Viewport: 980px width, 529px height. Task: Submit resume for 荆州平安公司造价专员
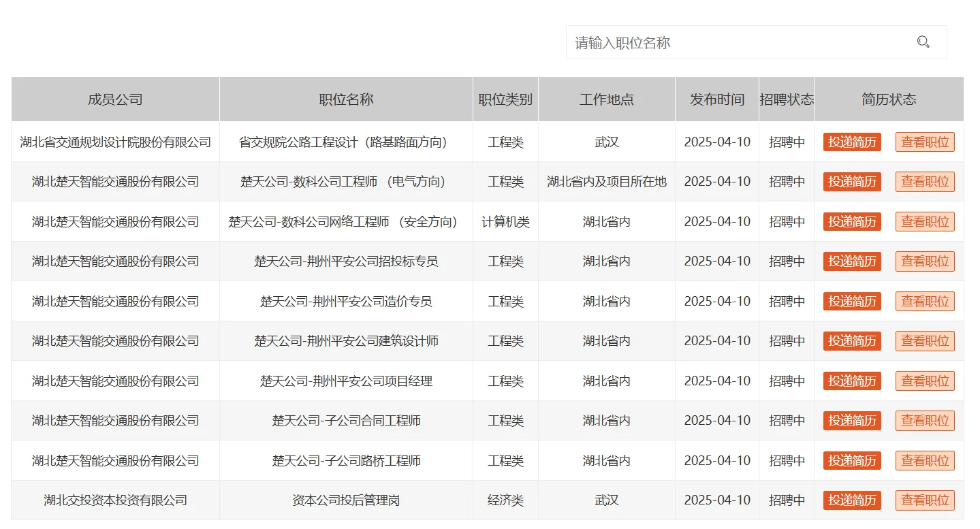[x=852, y=301]
